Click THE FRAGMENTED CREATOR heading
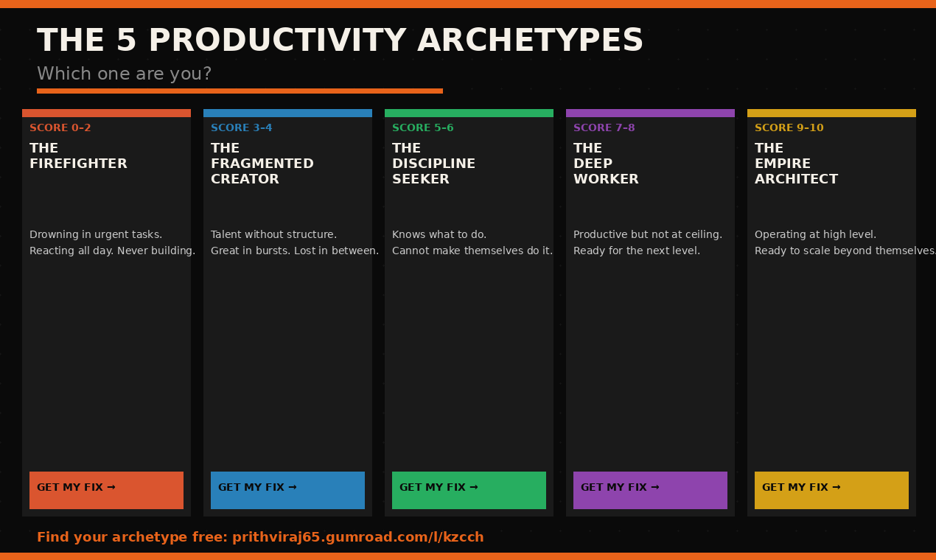The width and height of the screenshot is (936, 560). coord(262,164)
